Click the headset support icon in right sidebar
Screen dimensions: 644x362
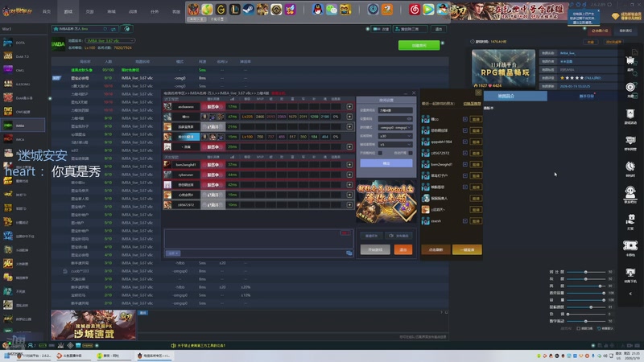tap(630, 192)
